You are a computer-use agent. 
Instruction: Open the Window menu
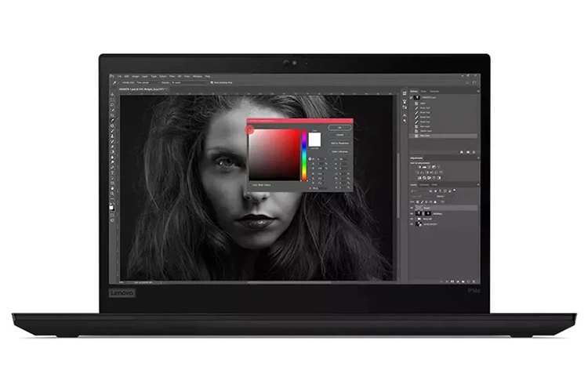tap(198, 77)
